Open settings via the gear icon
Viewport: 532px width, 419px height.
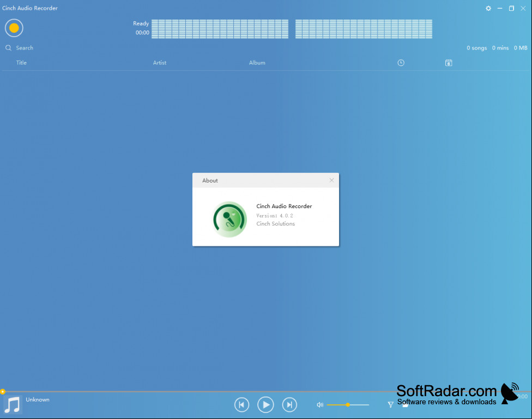point(488,8)
